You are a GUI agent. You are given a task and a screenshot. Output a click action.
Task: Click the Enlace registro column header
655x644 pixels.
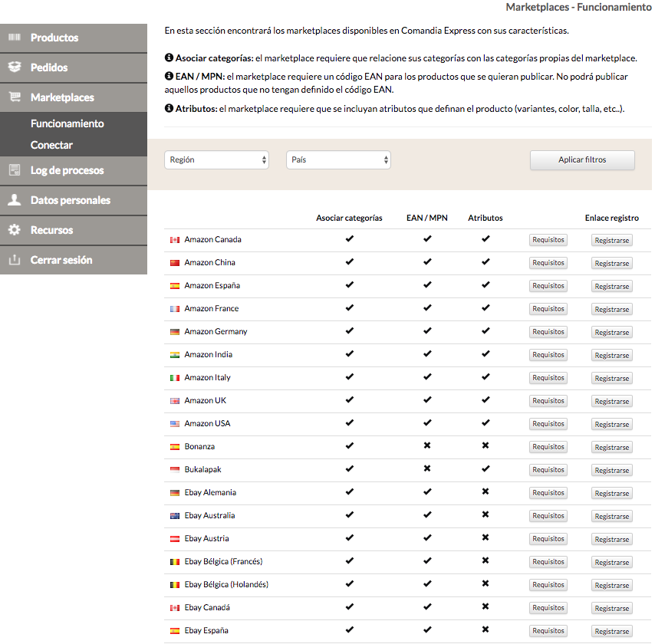[x=611, y=218]
